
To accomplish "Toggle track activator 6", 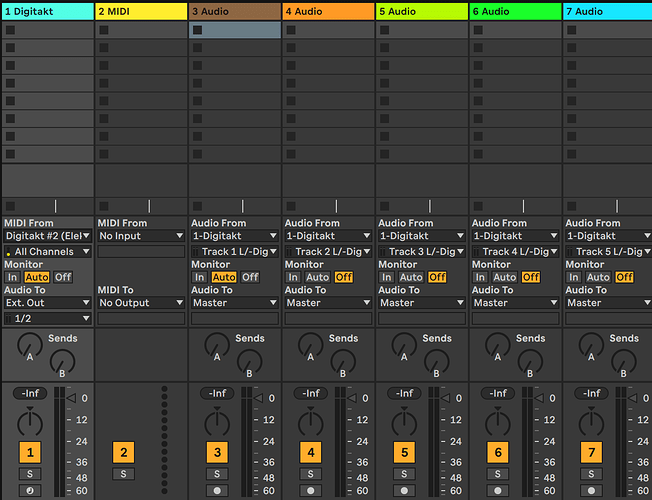I will [x=498, y=452].
